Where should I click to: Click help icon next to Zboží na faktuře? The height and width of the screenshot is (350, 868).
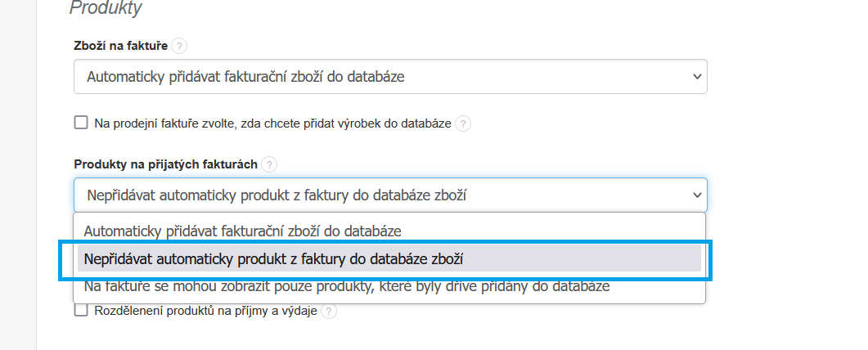tap(180, 47)
